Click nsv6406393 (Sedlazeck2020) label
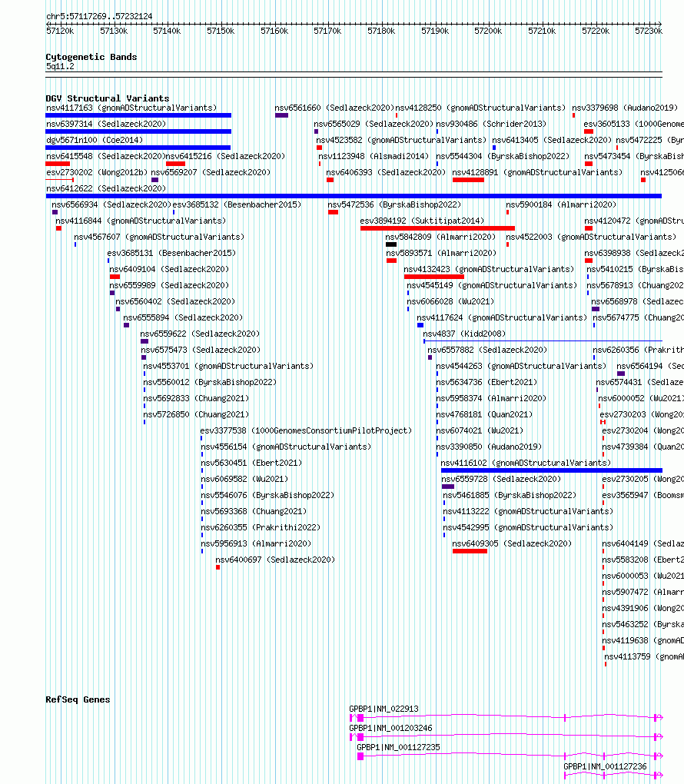 (x=386, y=172)
